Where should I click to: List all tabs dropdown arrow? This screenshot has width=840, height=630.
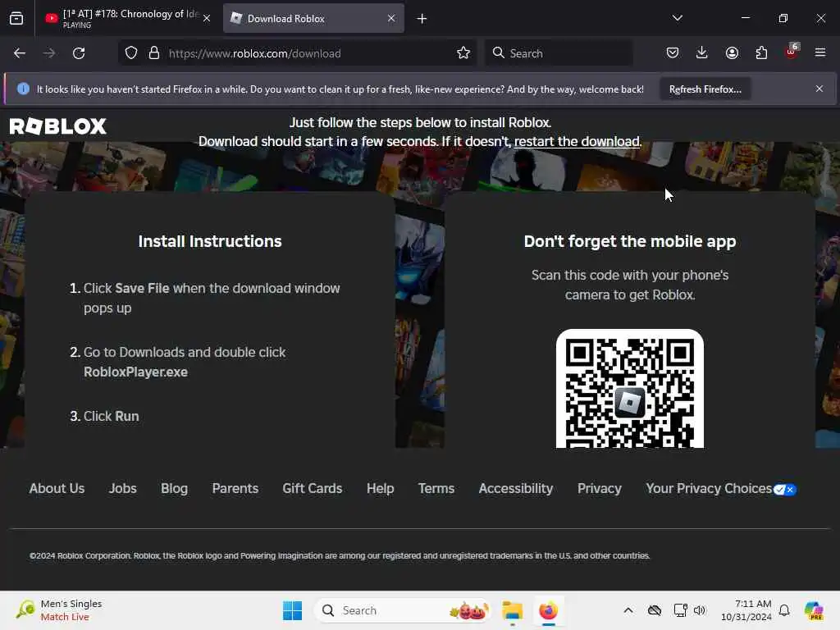click(x=677, y=18)
